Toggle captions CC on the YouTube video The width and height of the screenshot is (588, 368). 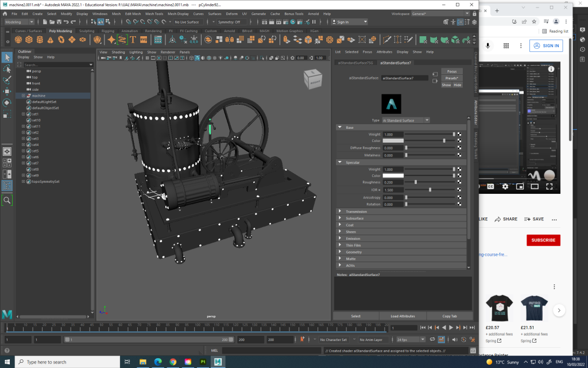coord(490,186)
